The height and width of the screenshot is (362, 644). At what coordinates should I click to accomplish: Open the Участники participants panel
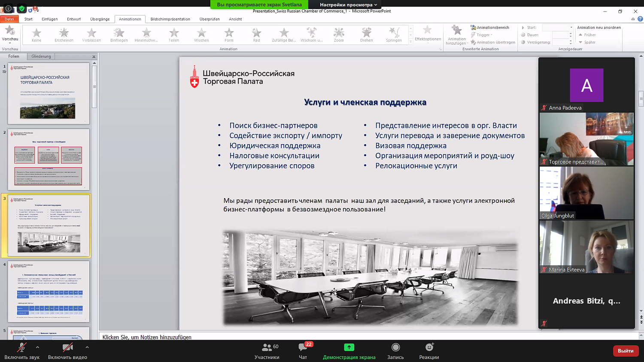coord(267,351)
